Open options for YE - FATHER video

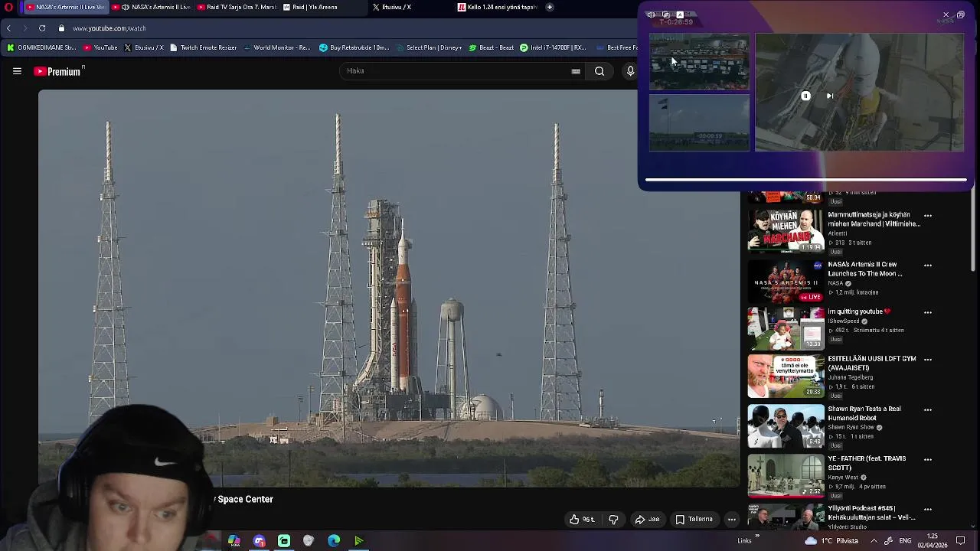click(928, 459)
